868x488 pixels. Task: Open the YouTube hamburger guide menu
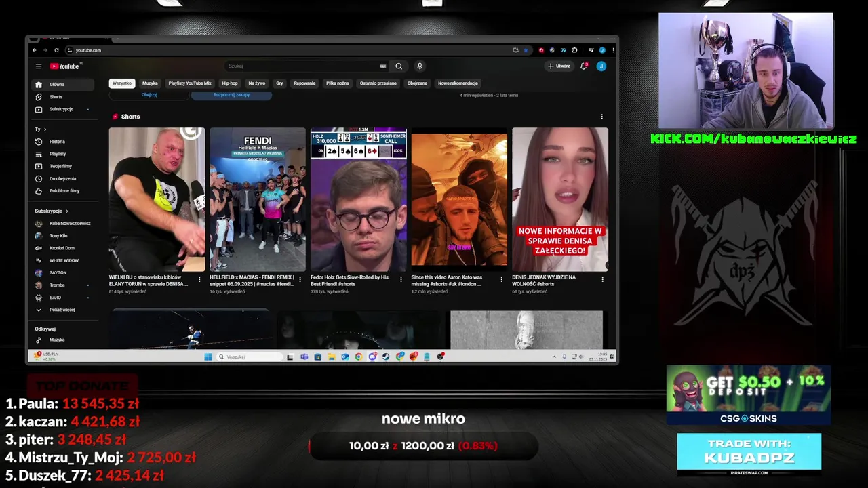(x=39, y=66)
